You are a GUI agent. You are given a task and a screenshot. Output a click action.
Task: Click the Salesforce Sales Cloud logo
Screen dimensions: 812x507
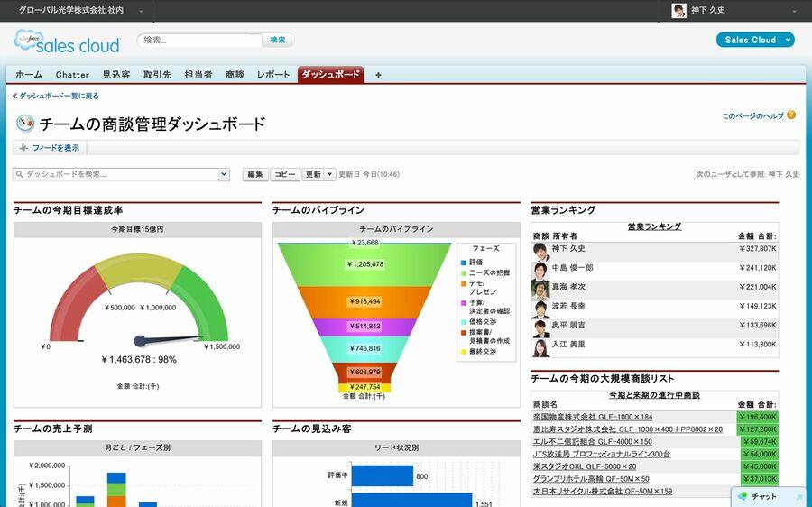(x=67, y=41)
